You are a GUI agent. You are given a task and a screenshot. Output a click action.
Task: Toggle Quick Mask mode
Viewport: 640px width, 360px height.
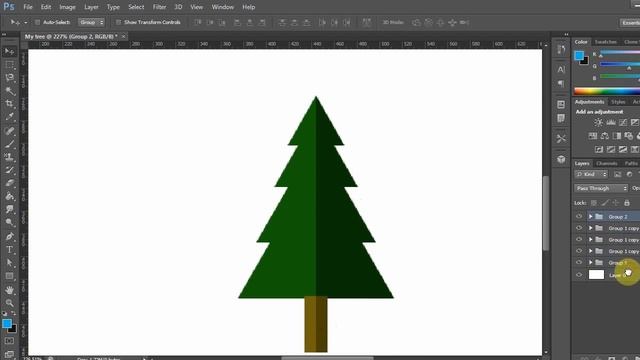(9, 341)
